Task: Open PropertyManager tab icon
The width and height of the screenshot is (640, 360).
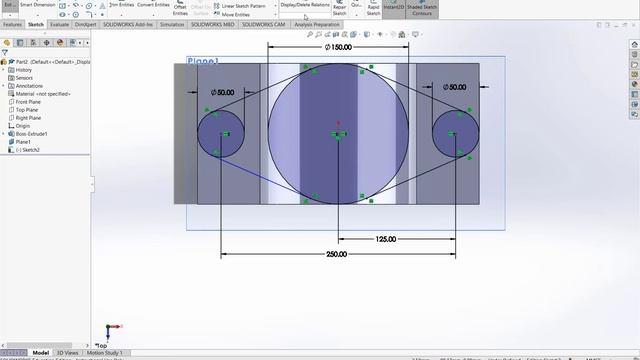Action: pyautogui.click(x=20, y=43)
